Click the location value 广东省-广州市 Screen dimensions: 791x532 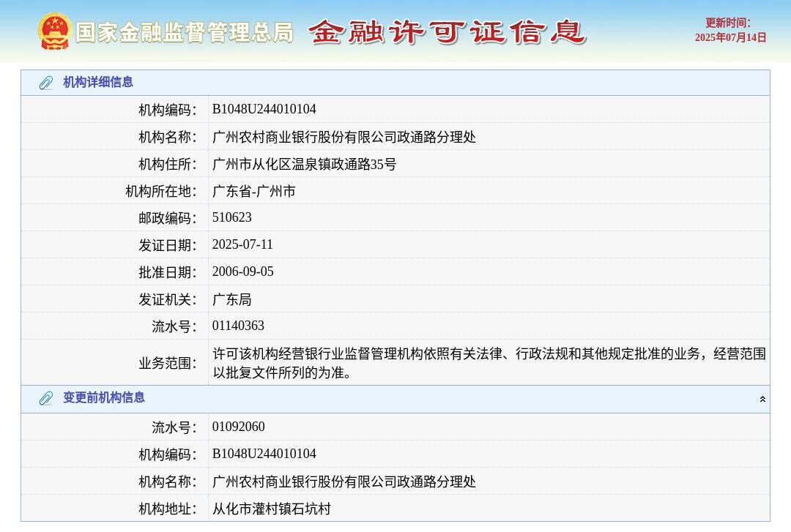click(x=253, y=191)
